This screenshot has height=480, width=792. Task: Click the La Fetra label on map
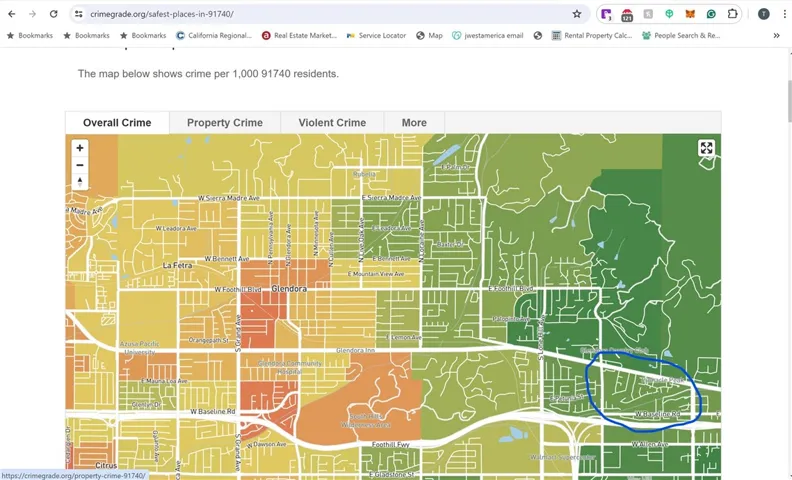(x=177, y=265)
